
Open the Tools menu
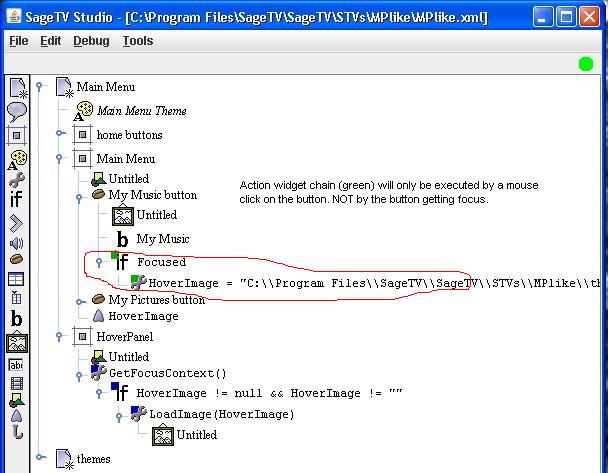click(x=138, y=41)
